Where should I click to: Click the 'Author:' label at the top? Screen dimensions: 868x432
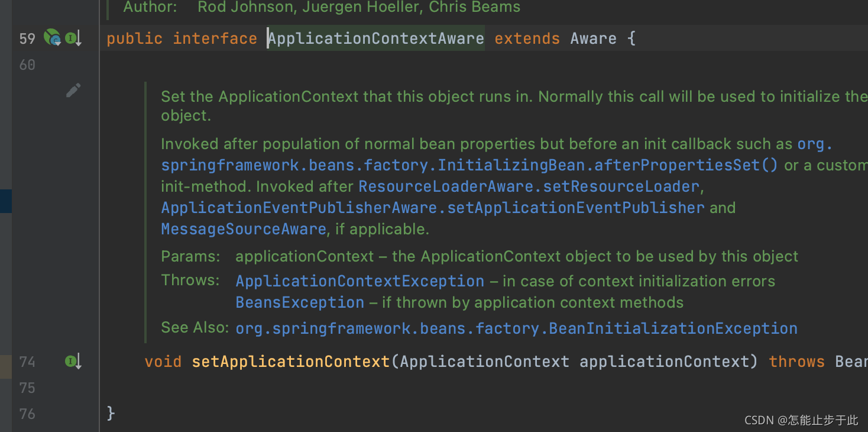click(150, 7)
